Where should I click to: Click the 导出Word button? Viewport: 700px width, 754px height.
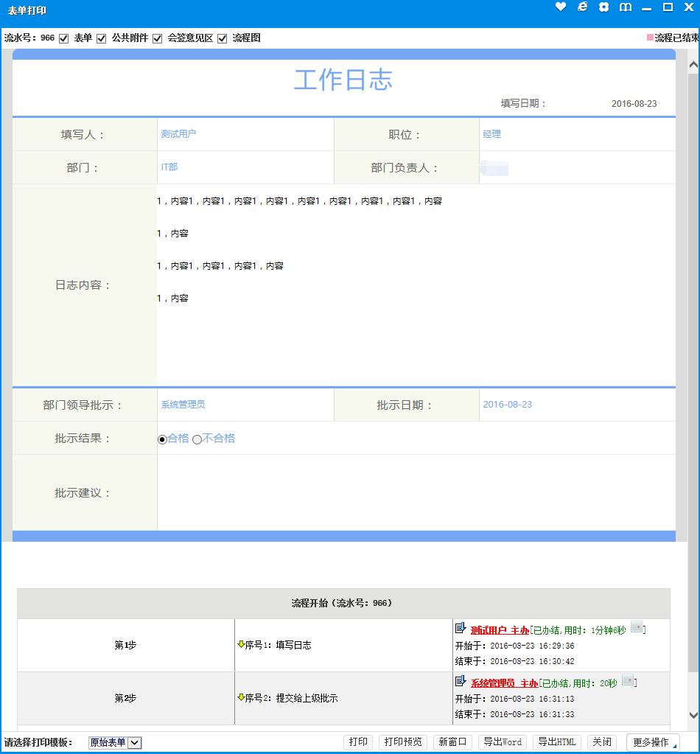tap(503, 742)
